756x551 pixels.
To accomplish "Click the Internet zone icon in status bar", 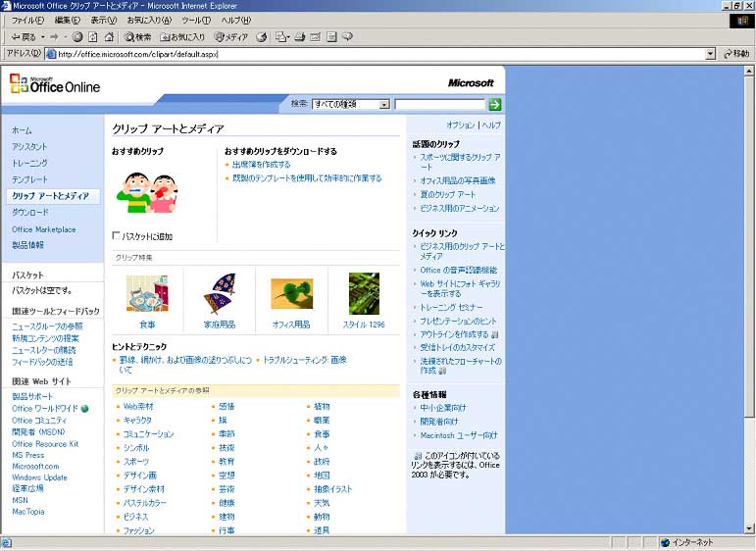I will click(666, 543).
